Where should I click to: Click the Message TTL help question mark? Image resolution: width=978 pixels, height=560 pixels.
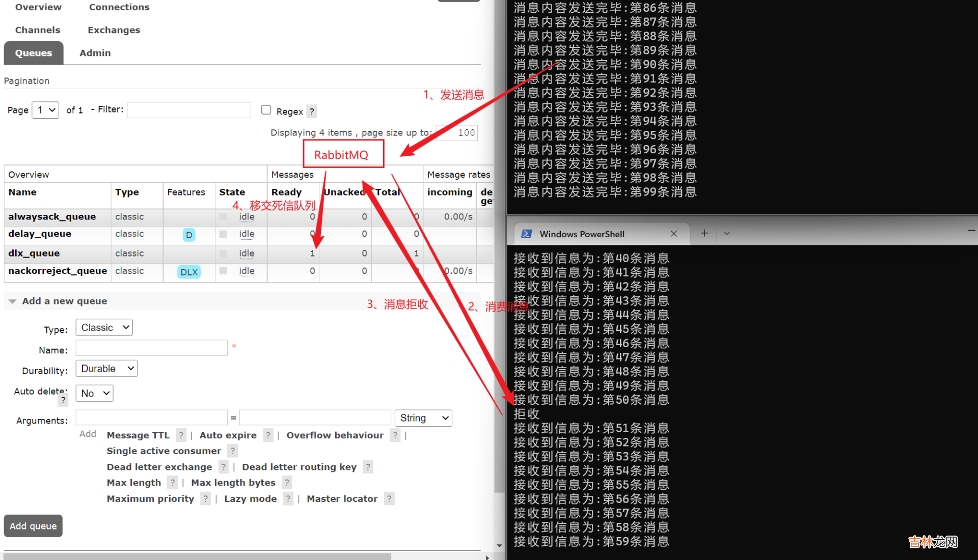coord(181,435)
